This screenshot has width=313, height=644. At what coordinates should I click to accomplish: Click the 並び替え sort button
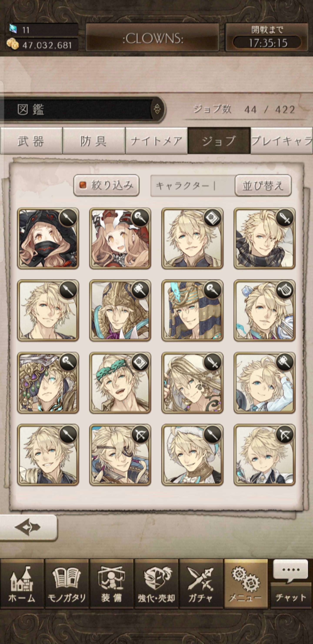tap(263, 186)
